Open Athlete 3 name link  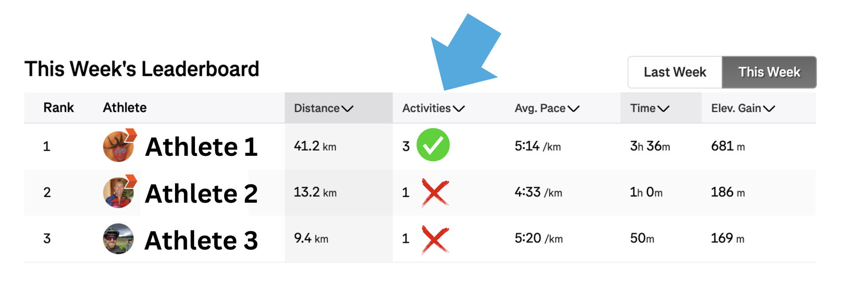tap(201, 240)
